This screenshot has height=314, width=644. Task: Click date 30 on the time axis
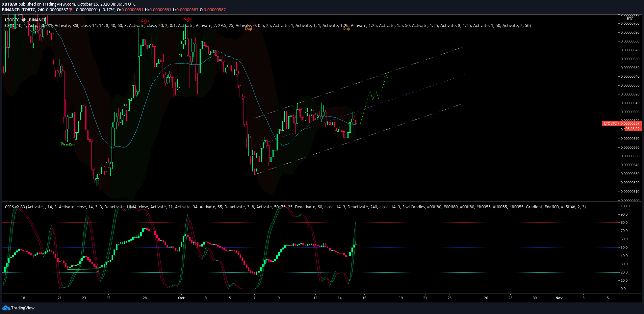pyautogui.click(x=535, y=298)
